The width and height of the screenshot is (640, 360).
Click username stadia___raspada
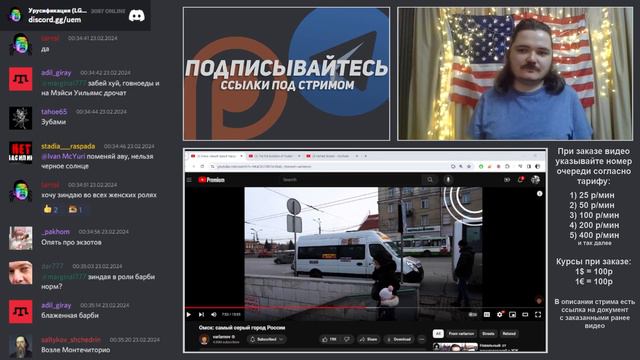pos(68,146)
